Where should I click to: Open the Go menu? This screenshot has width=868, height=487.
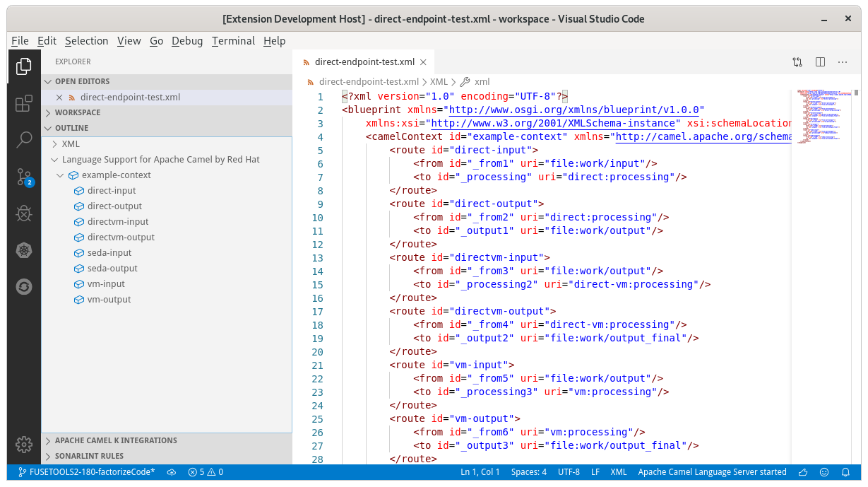click(x=157, y=41)
